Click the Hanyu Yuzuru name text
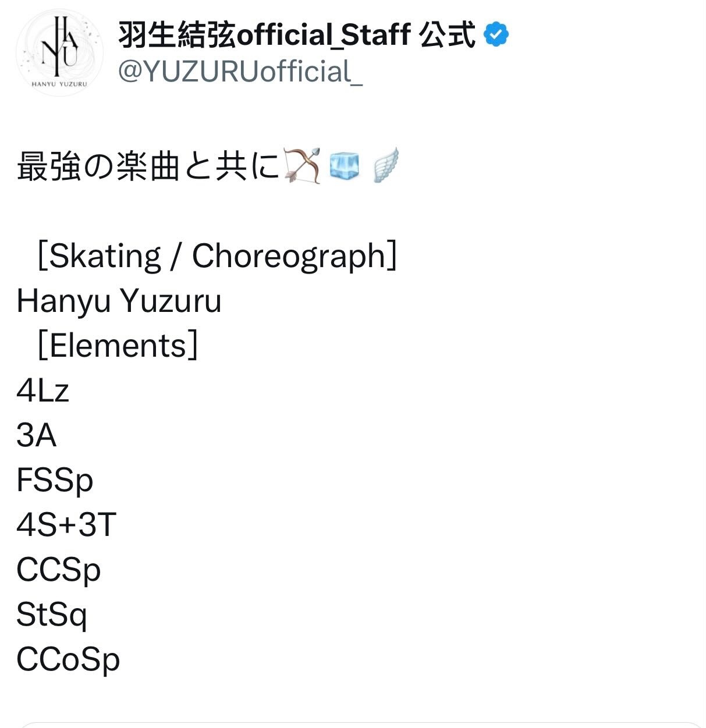Screen dimensions: 706x728 click(119, 301)
